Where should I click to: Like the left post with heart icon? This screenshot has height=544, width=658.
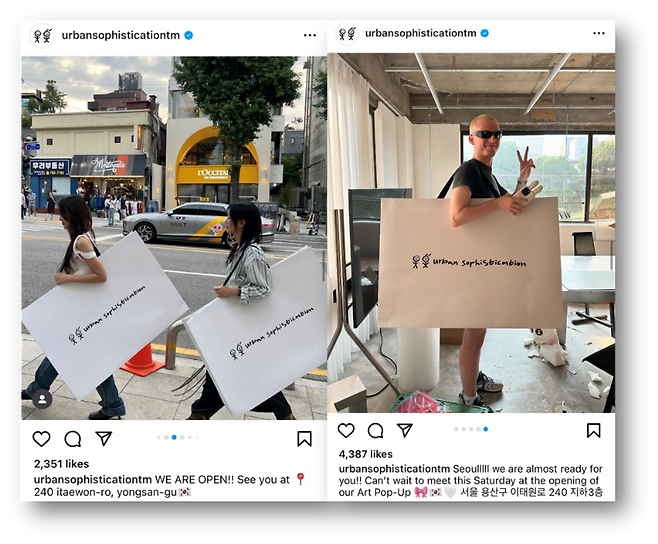tap(42, 439)
